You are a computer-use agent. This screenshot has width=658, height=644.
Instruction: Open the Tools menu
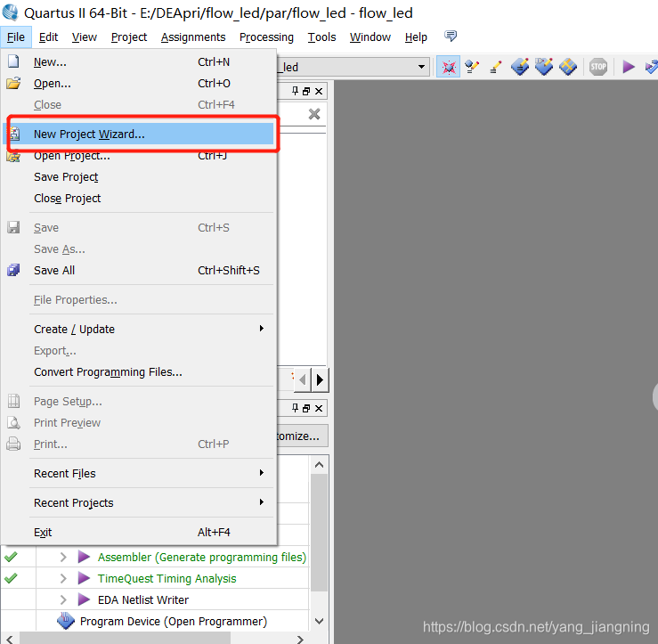point(321,37)
